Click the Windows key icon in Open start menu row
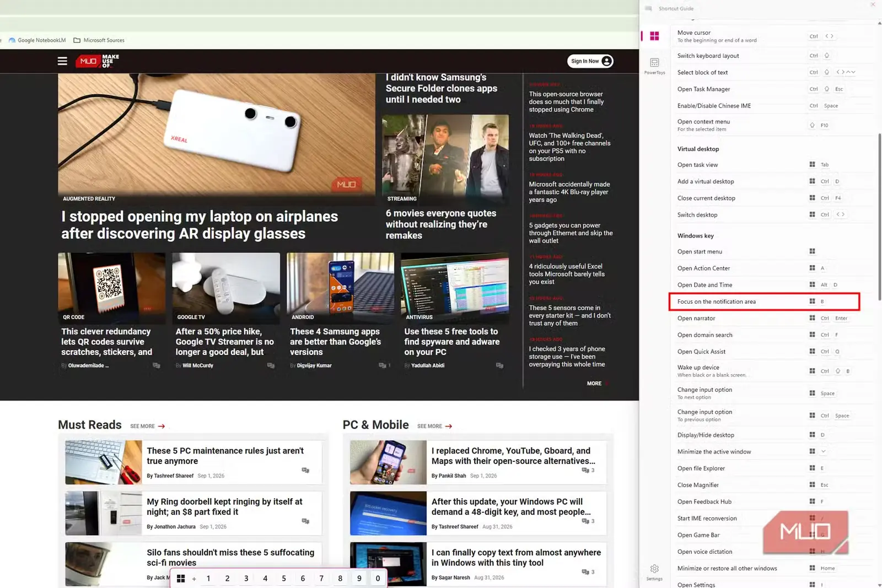Image resolution: width=882 pixels, height=588 pixels. [812, 251]
